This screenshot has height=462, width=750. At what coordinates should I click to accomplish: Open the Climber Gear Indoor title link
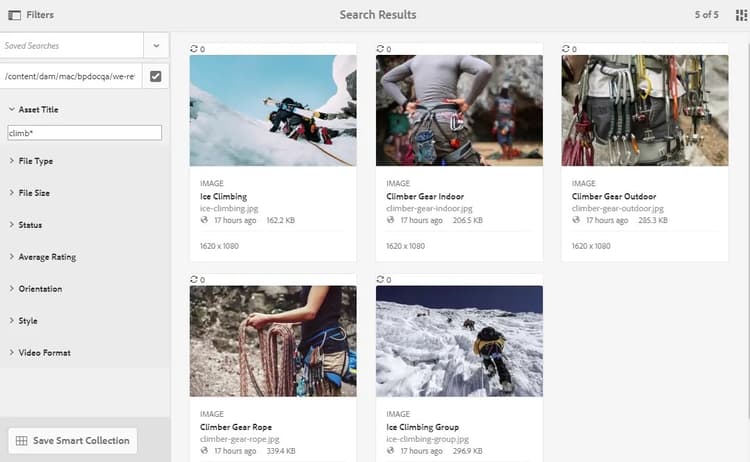click(425, 197)
